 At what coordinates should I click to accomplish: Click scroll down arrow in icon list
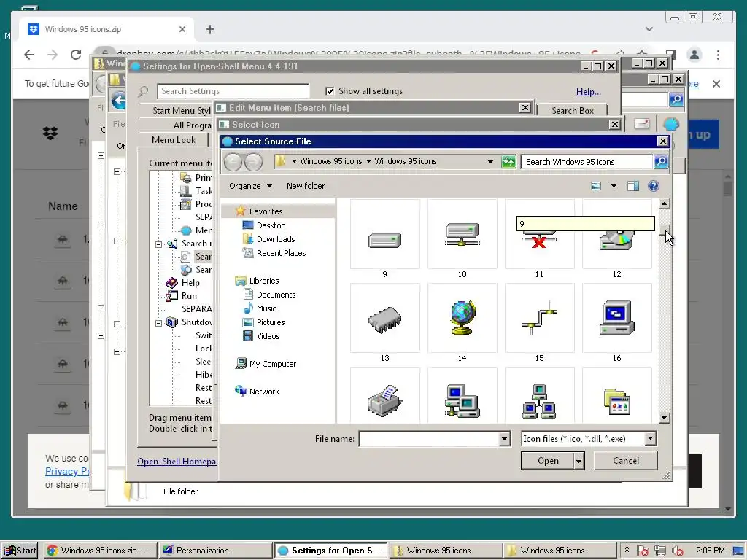(x=664, y=418)
